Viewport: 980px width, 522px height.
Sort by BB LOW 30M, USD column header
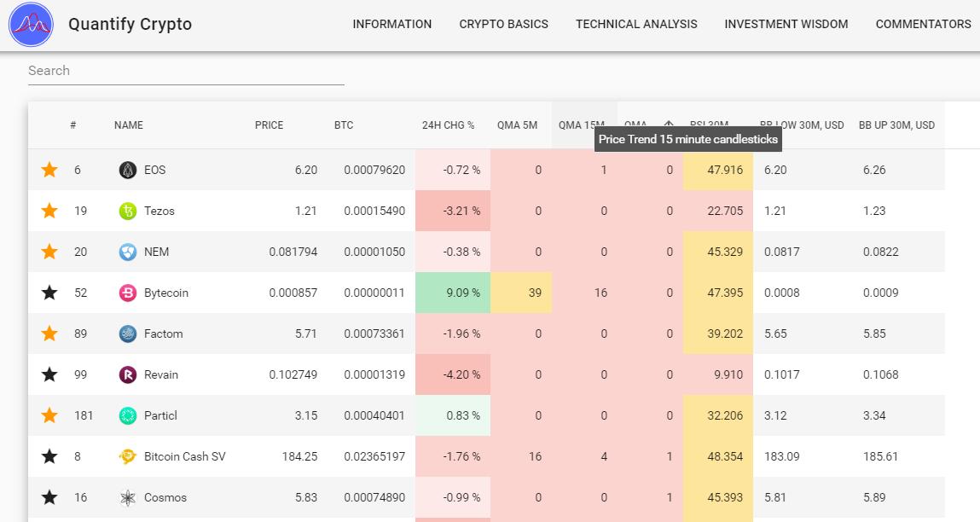[802, 125]
